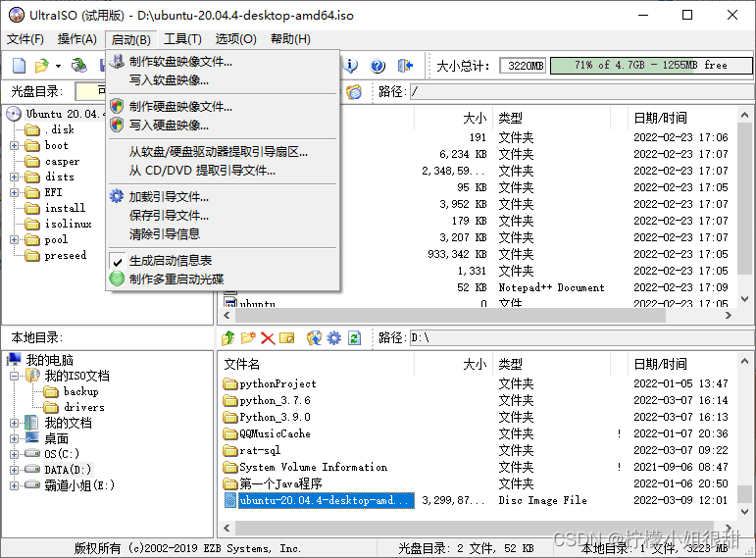756x558 pixels.
Task: Expand the pool folder node
Action: [x=14, y=239]
